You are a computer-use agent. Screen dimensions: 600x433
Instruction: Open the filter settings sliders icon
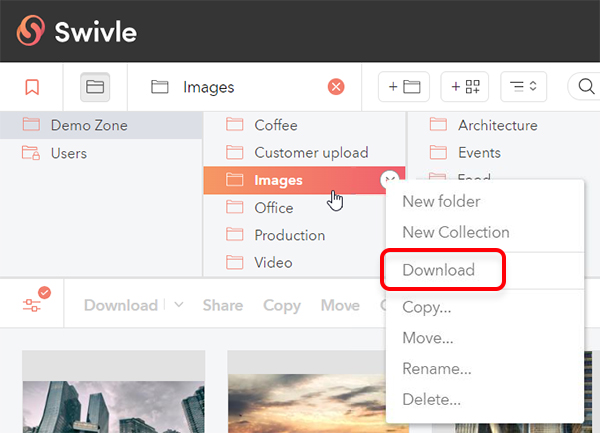(32, 305)
